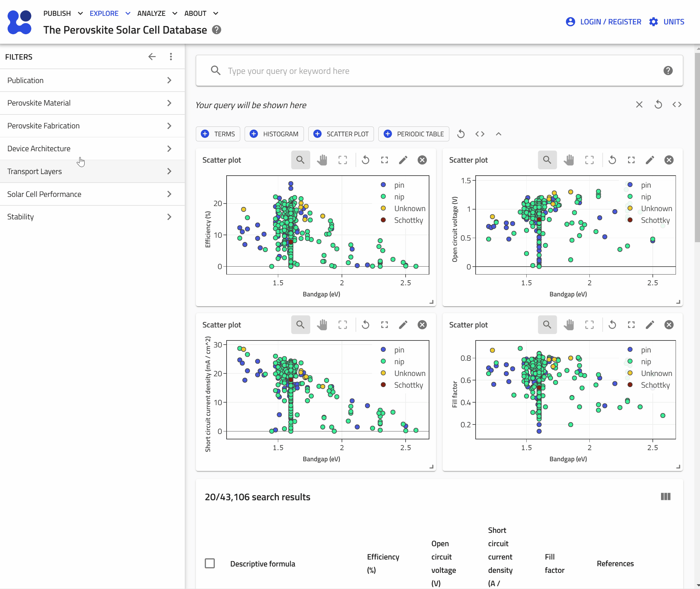Click the help icon next to database title

click(x=217, y=30)
